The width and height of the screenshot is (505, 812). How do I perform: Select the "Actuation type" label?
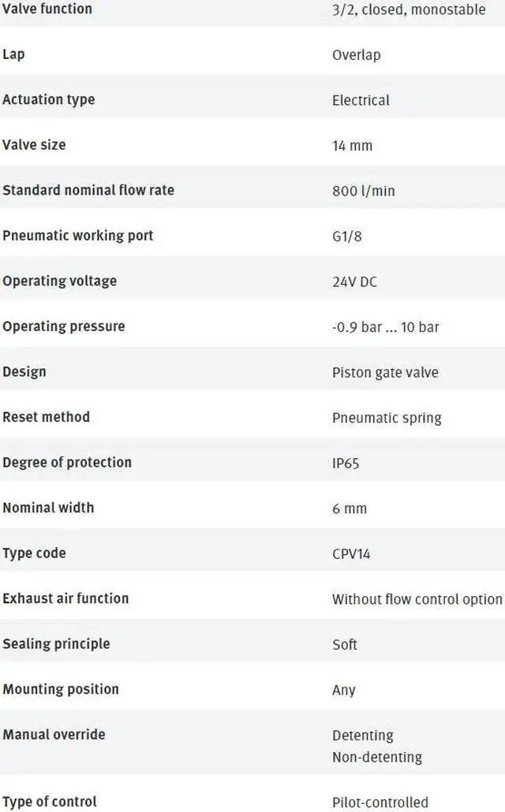48,99
